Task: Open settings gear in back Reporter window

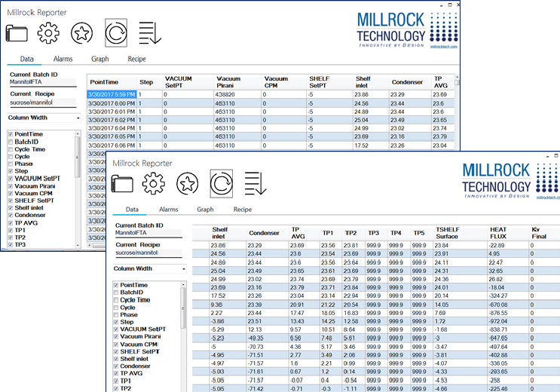Action: tap(48, 33)
